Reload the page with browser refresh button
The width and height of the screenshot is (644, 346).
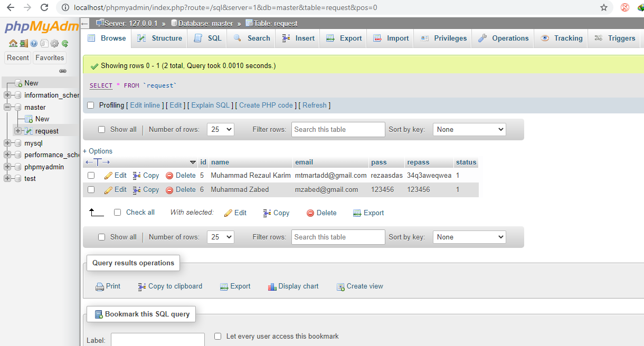(44, 8)
